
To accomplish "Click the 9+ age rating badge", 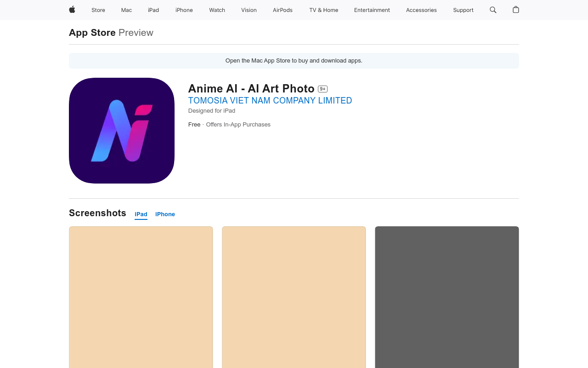I will pyautogui.click(x=322, y=89).
